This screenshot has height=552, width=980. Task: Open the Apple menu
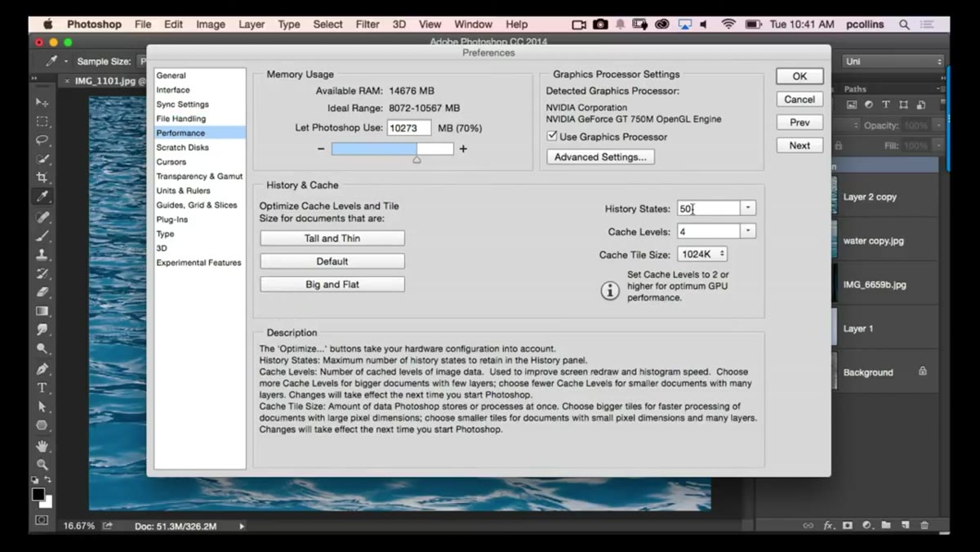47,24
